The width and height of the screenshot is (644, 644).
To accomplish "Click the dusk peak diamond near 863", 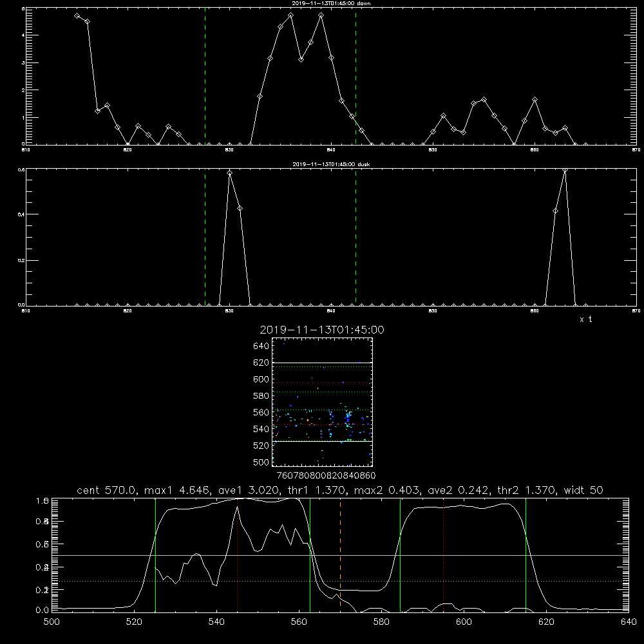I will point(565,171).
